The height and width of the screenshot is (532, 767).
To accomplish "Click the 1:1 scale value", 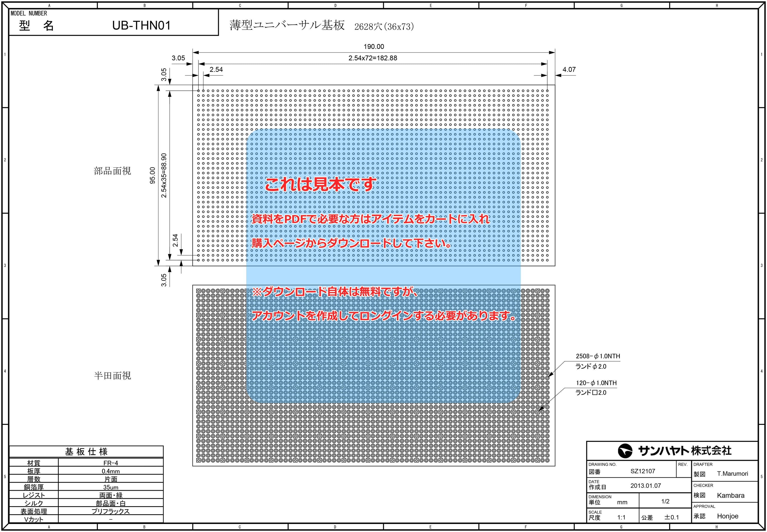I will (621, 517).
